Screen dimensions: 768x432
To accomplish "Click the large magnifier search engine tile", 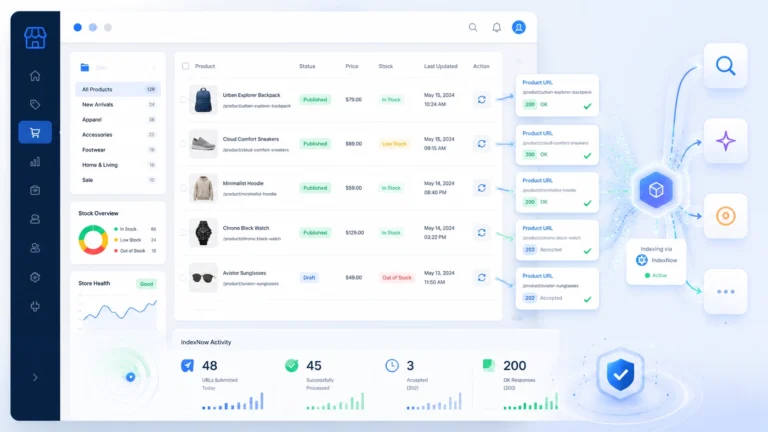I will point(725,66).
